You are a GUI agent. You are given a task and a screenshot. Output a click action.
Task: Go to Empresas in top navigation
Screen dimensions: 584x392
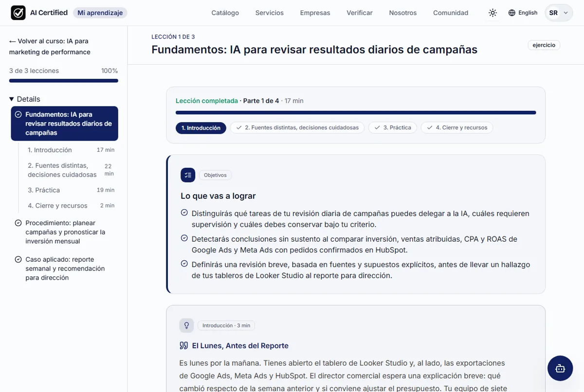click(315, 13)
